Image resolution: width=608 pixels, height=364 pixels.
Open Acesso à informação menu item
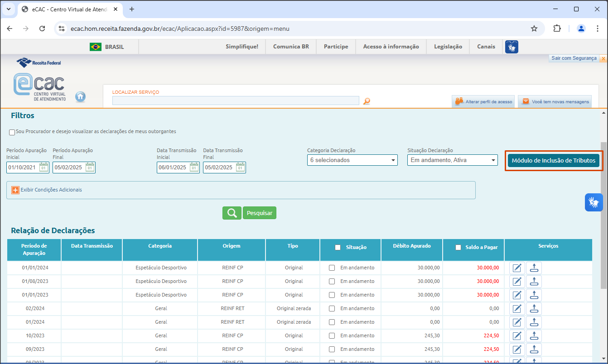[x=391, y=47]
